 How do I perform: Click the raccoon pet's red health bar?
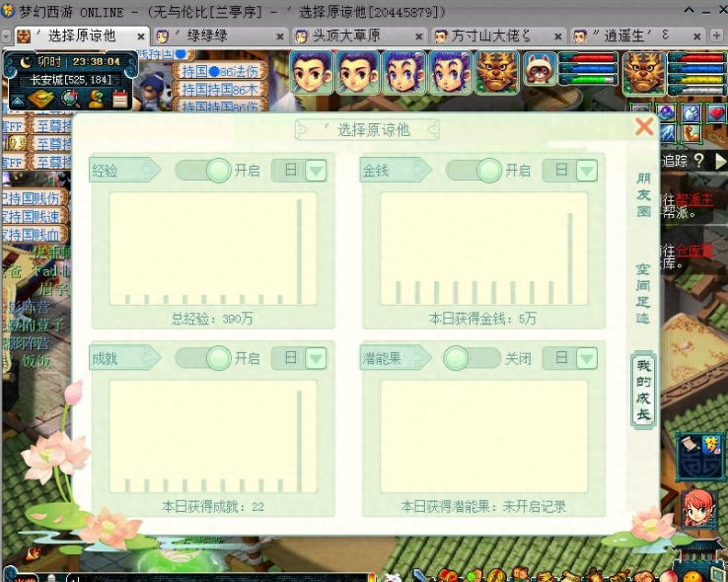coord(592,58)
